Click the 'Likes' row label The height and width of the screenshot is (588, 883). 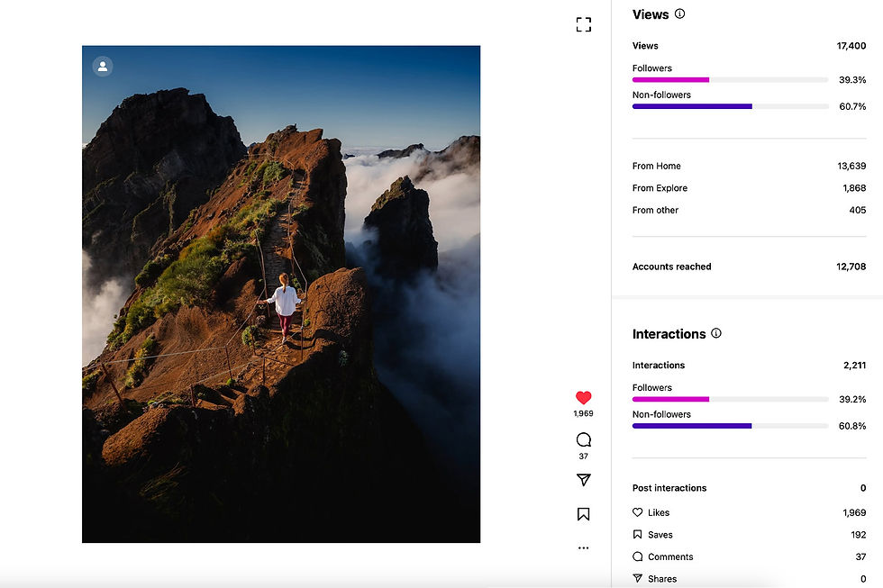point(659,512)
